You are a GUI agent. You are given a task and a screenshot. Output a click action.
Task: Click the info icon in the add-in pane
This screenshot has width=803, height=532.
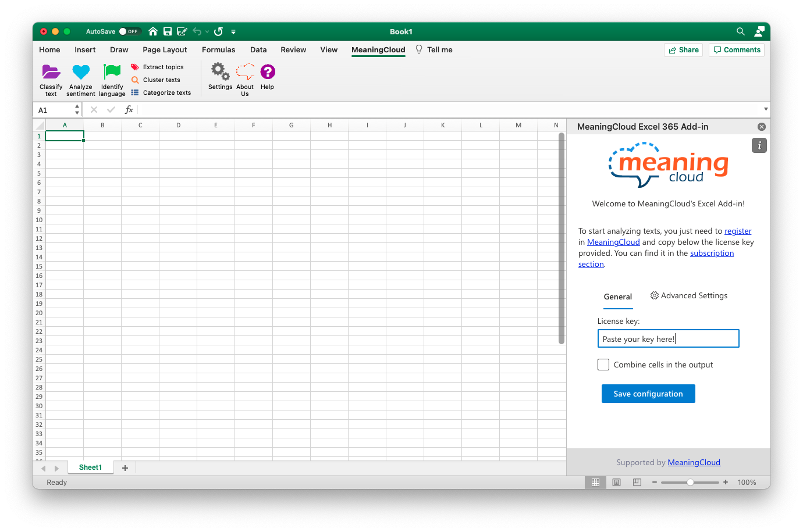pyautogui.click(x=759, y=145)
